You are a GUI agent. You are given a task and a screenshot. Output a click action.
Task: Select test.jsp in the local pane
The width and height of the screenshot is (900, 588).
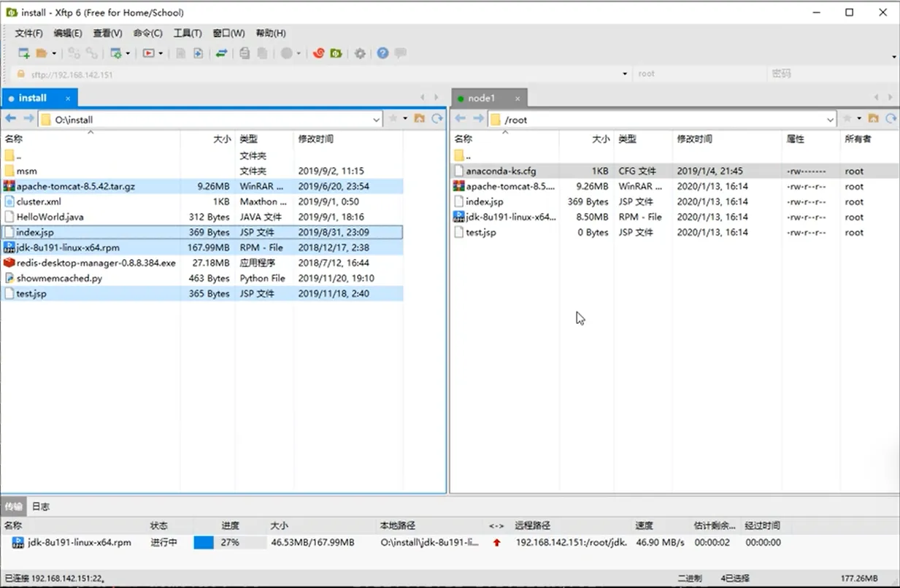point(201,293)
